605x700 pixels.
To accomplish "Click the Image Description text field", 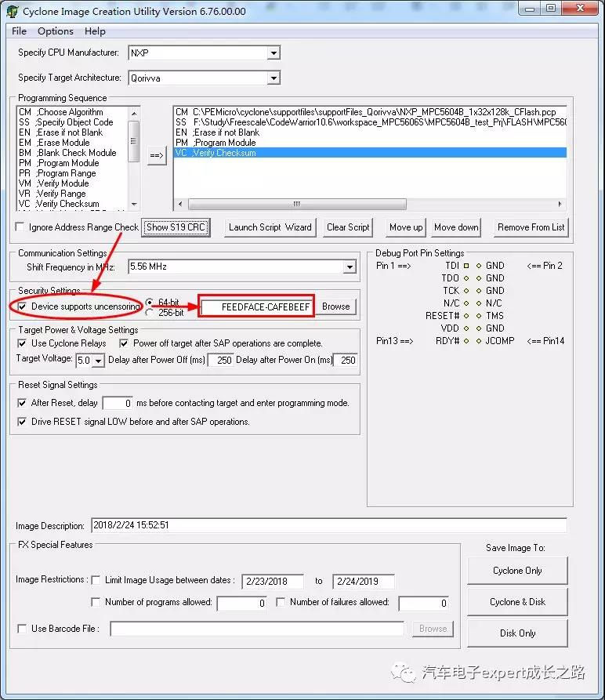I will (328, 525).
